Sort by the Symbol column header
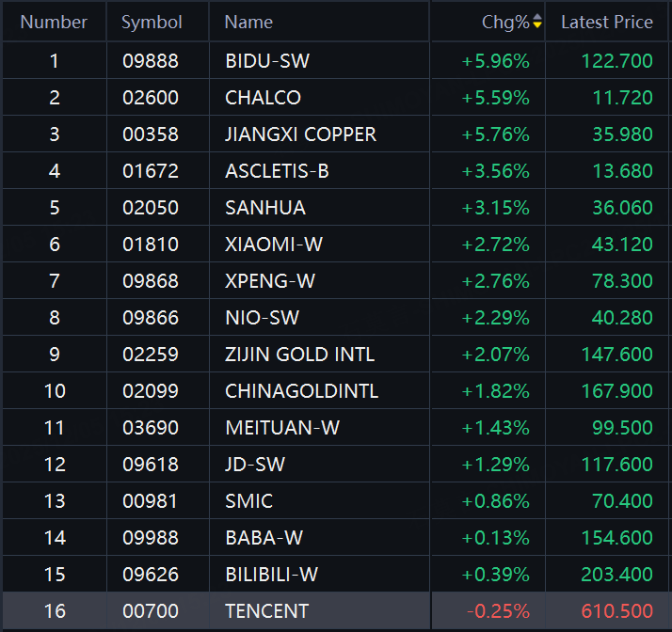 (152, 22)
